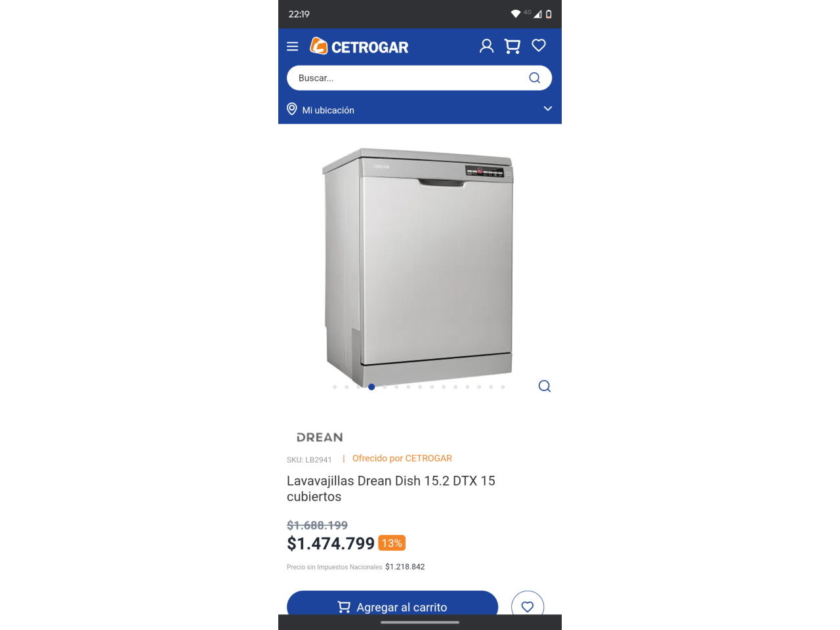840x630 pixels.
Task: Open the hamburger navigation menu
Action: pos(293,47)
